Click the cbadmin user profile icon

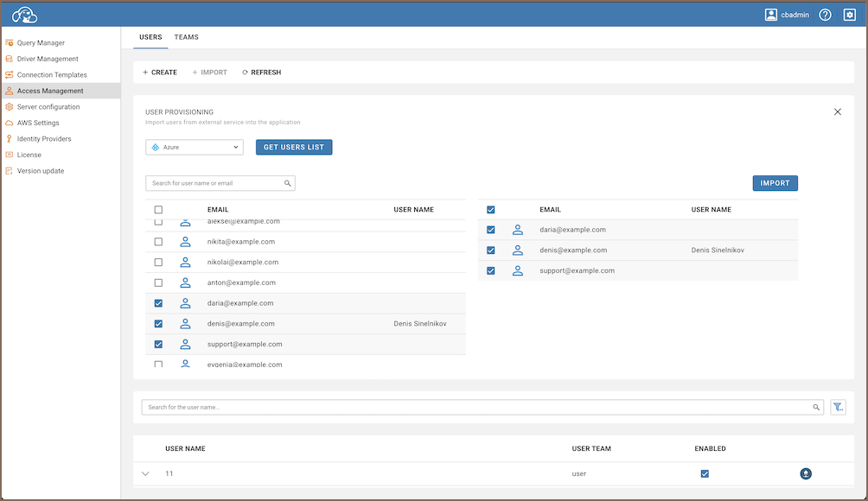(771, 15)
